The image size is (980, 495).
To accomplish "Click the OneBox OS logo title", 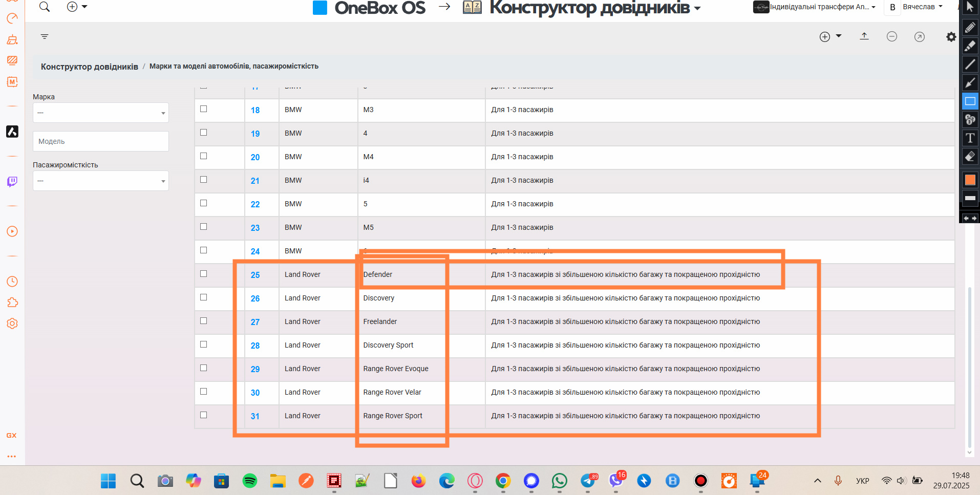I will [x=369, y=8].
